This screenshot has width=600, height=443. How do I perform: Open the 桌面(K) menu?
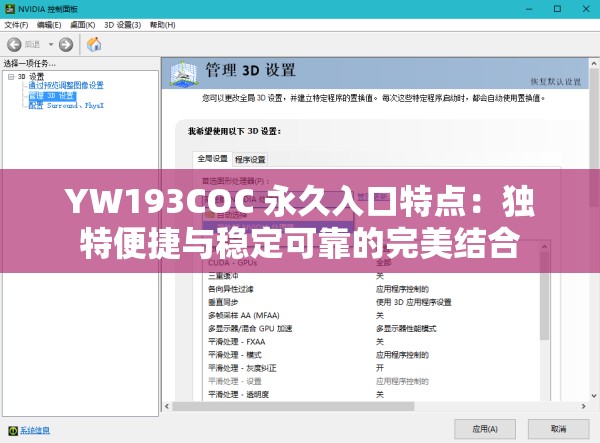coord(83,25)
